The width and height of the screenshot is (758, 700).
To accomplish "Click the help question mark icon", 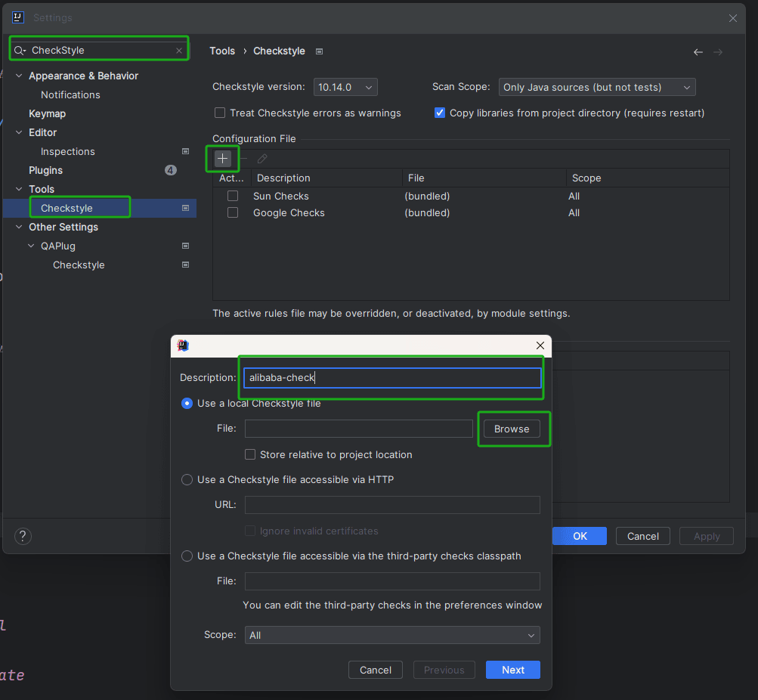I will [23, 536].
